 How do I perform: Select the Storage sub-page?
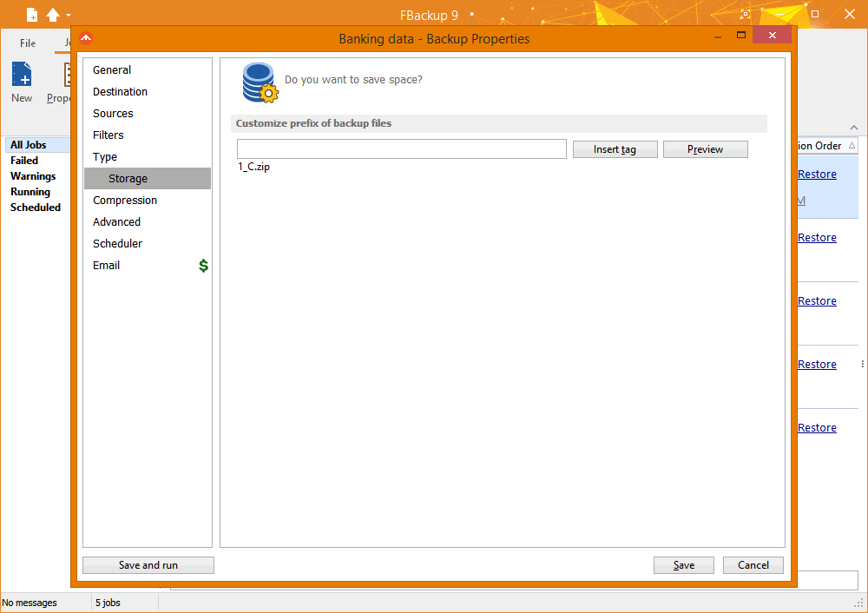coord(148,178)
